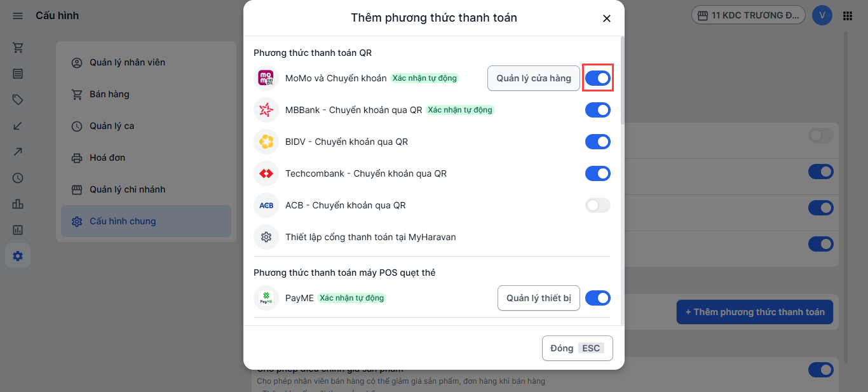
Task: Close the payment method dialog with X
Action: pyautogui.click(x=606, y=18)
